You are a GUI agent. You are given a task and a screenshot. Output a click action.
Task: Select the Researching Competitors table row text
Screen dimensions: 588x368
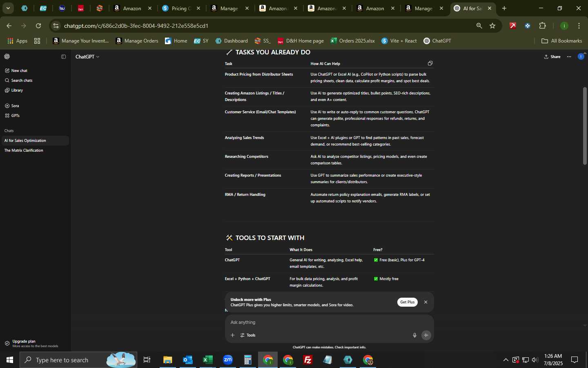pos(247,157)
